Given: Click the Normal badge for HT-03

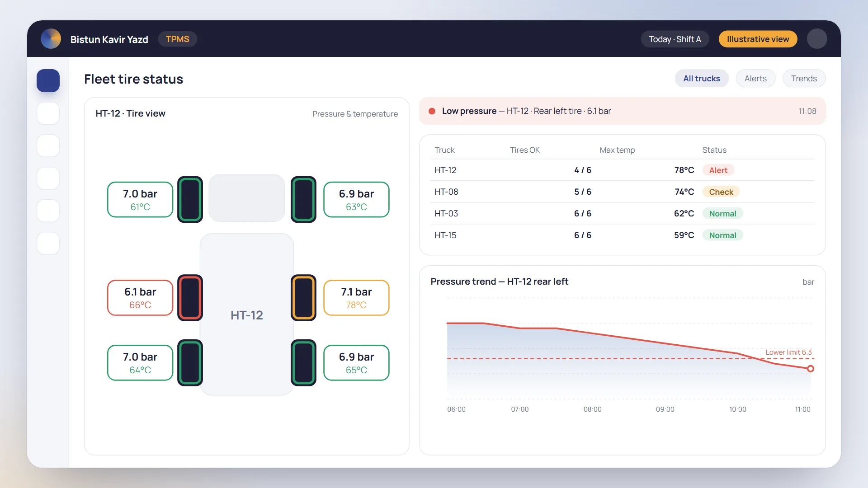Looking at the screenshot, I should tap(722, 213).
